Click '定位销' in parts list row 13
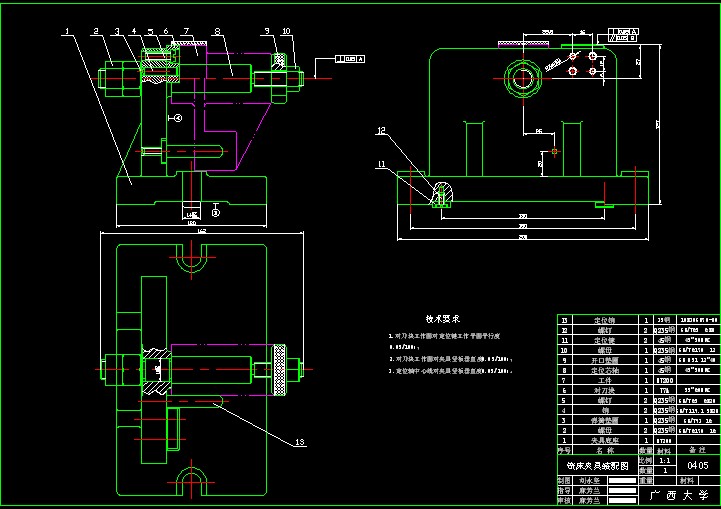 (x=605, y=320)
